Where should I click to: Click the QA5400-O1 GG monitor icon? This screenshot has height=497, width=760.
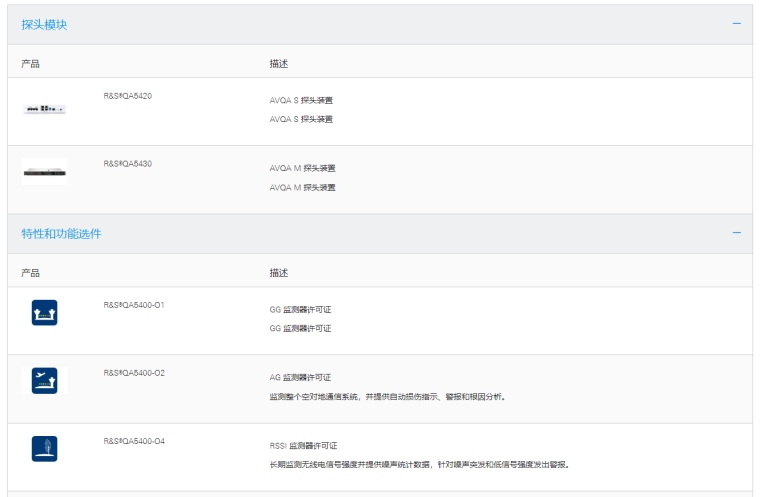[44, 313]
